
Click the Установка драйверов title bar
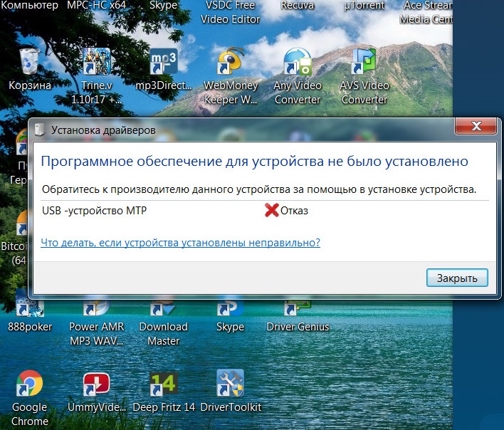pyautogui.click(x=214, y=130)
